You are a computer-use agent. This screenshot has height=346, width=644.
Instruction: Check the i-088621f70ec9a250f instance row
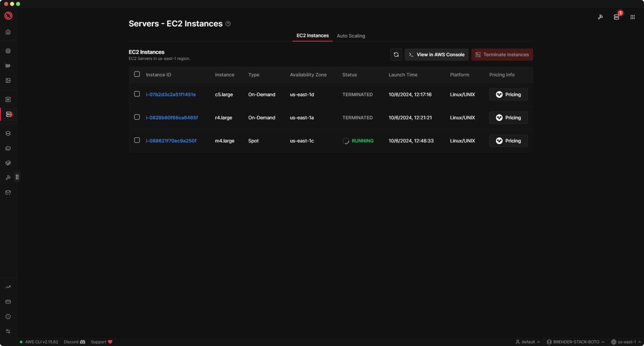(137, 140)
